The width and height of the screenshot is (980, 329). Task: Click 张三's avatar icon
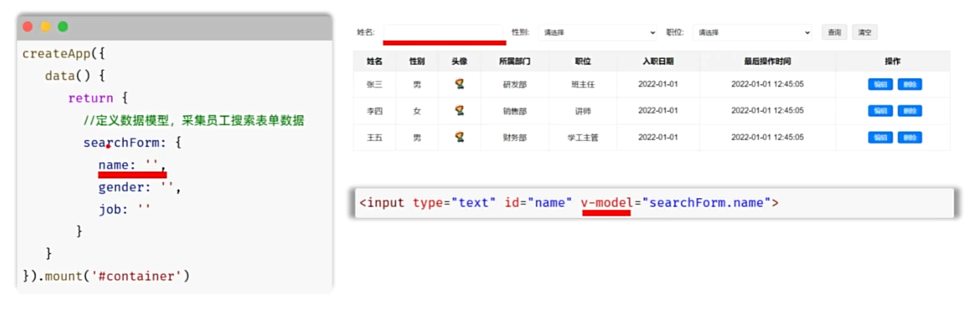[460, 84]
